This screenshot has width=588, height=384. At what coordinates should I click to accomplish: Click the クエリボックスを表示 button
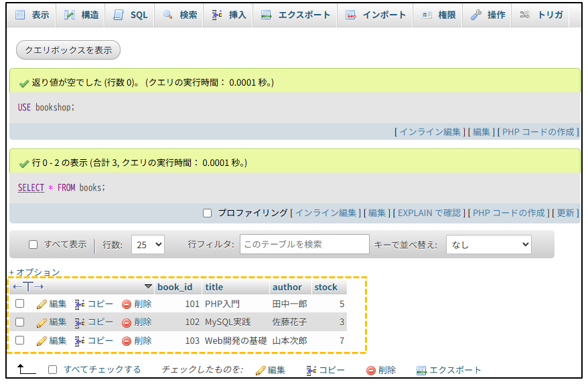point(68,50)
